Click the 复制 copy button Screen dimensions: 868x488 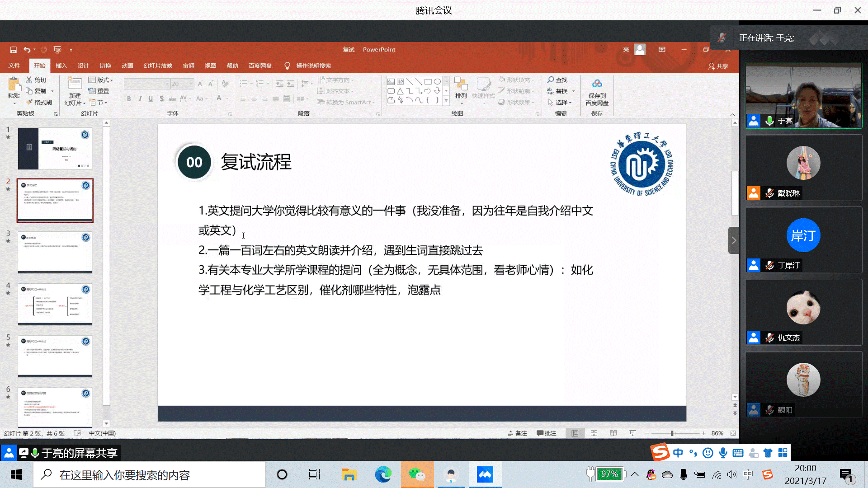(x=39, y=91)
